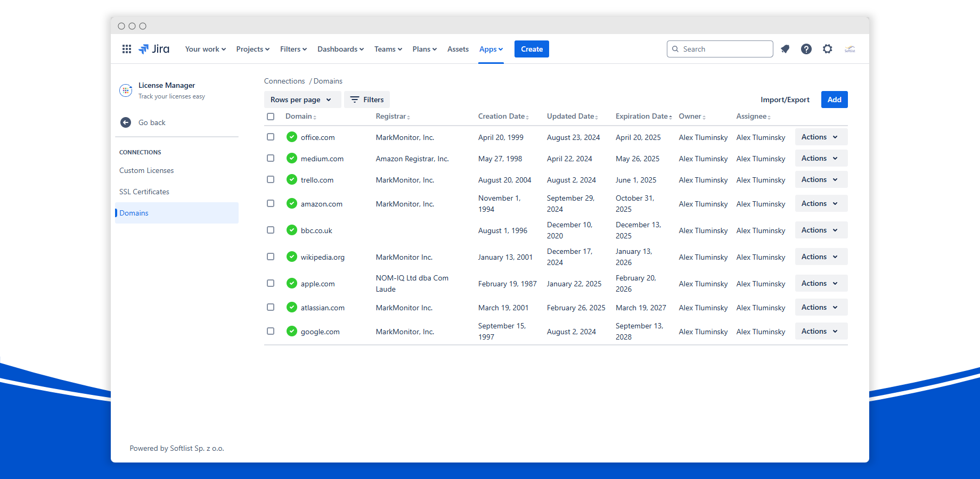Click the Add button
This screenshot has width=980, height=479.
pyautogui.click(x=834, y=100)
